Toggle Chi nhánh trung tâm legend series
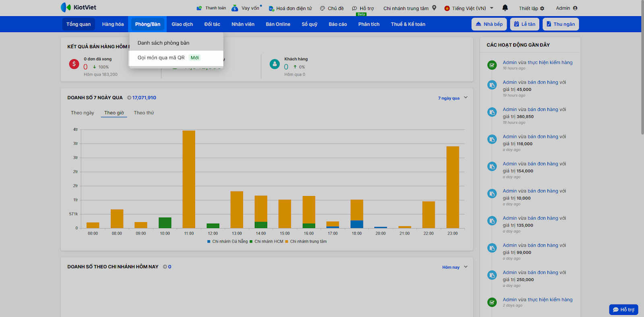The image size is (644, 317). click(x=306, y=241)
